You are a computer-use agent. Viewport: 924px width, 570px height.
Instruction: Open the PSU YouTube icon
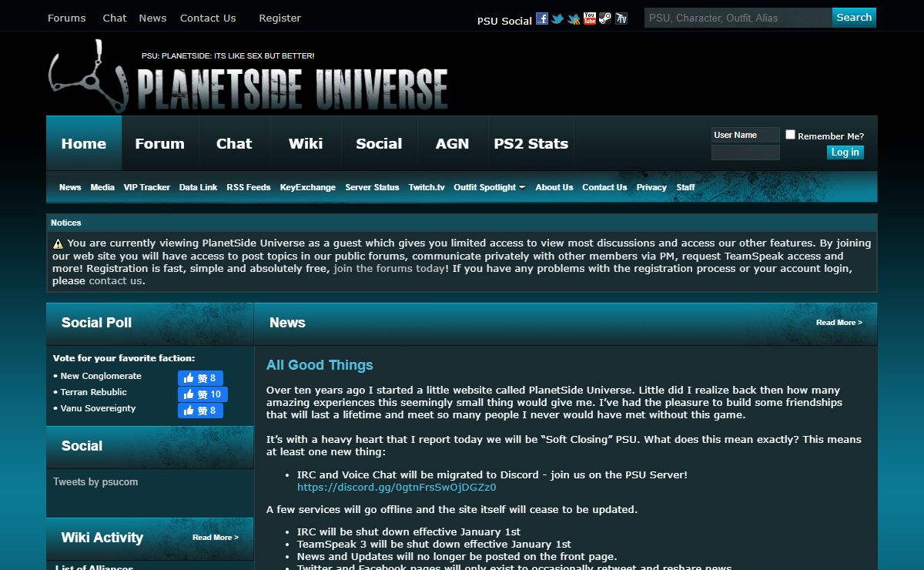click(590, 18)
